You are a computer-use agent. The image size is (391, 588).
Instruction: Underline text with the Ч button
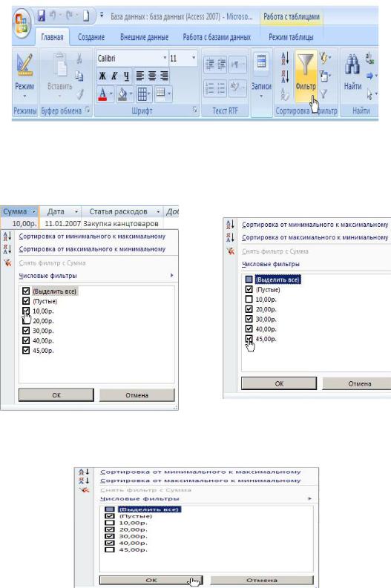(x=126, y=76)
